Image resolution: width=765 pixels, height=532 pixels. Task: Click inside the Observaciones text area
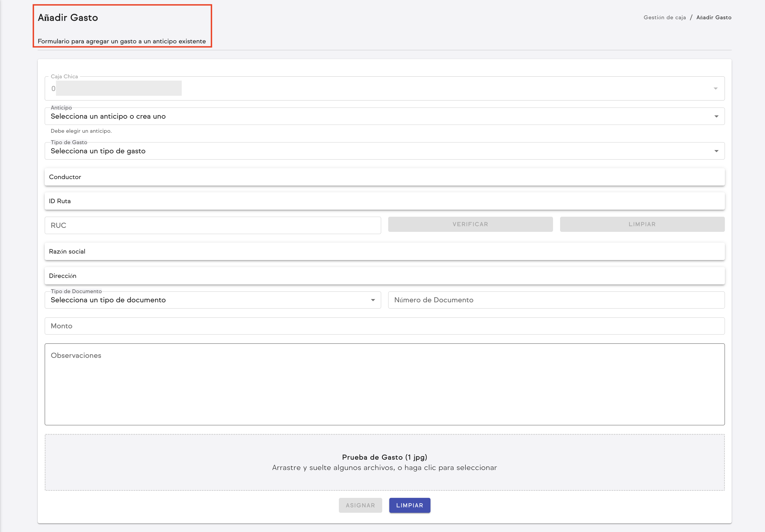[384, 385]
